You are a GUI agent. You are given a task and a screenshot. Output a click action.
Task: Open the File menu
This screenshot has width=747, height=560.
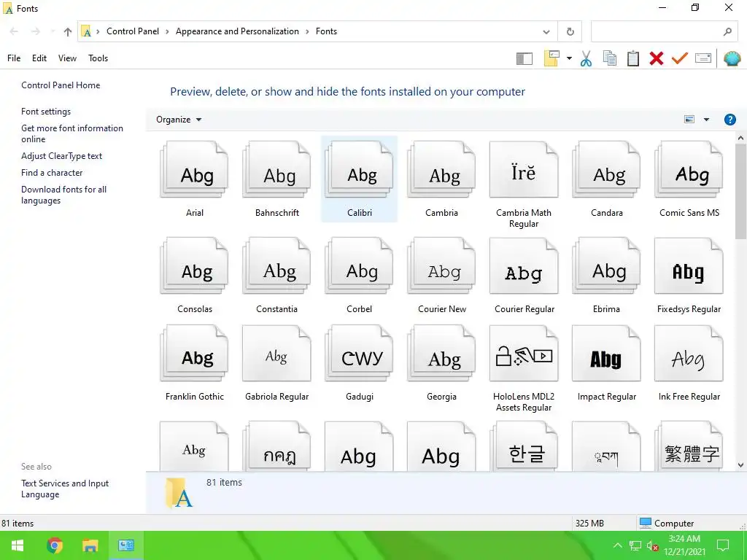(x=14, y=58)
